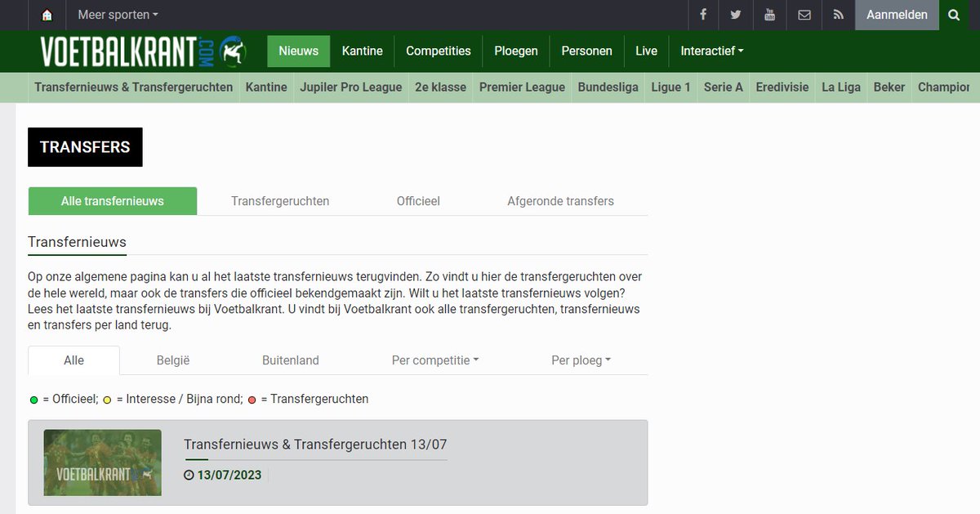This screenshot has width=980, height=514.
Task: Switch to Afgeronde transfers tab
Action: [560, 201]
